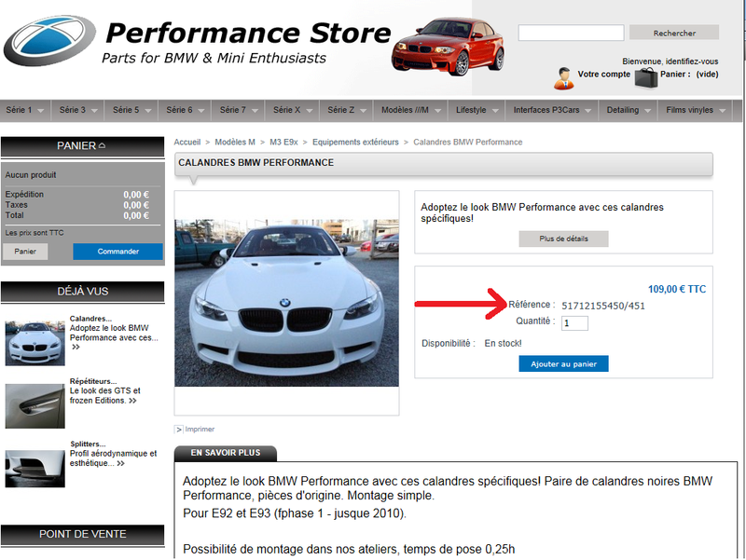Click the 'En stock!' availability text
The image size is (746, 560).
pos(503,343)
